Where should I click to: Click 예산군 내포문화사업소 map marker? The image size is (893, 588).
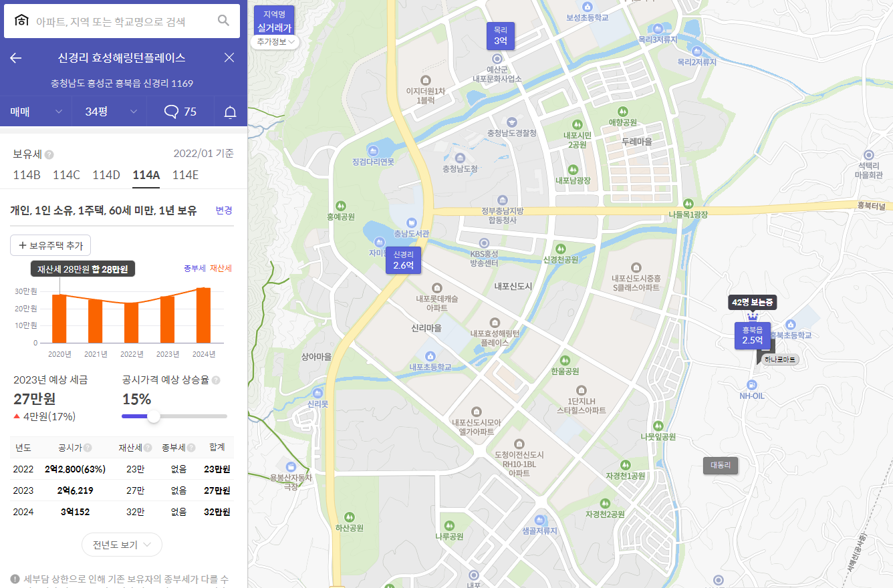click(x=497, y=59)
